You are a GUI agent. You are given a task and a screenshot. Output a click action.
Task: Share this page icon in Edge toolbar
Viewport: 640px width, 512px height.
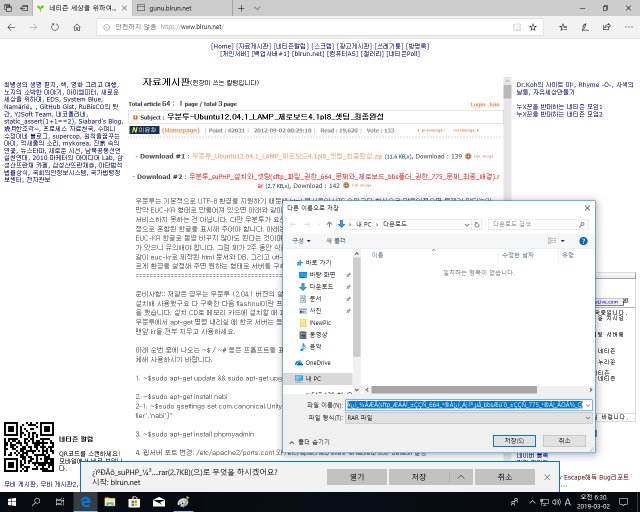pyautogui.click(x=607, y=27)
